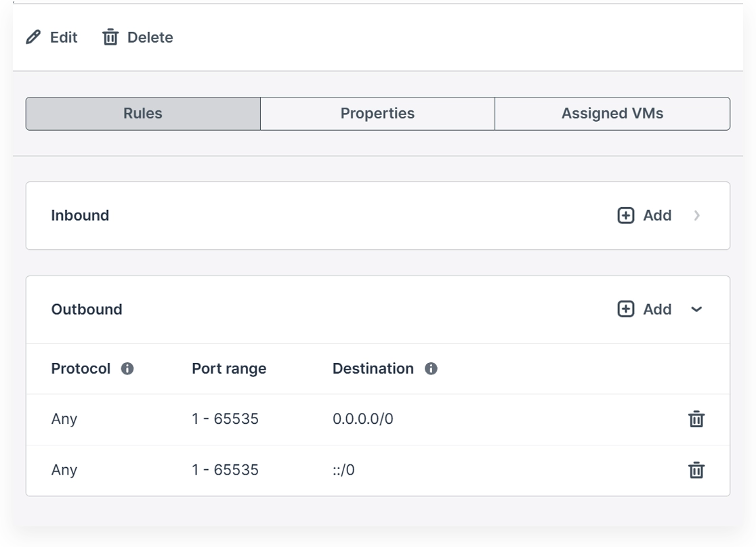The image size is (756, 547).
Task: Switch to the Properties tab
Action: 377,114
